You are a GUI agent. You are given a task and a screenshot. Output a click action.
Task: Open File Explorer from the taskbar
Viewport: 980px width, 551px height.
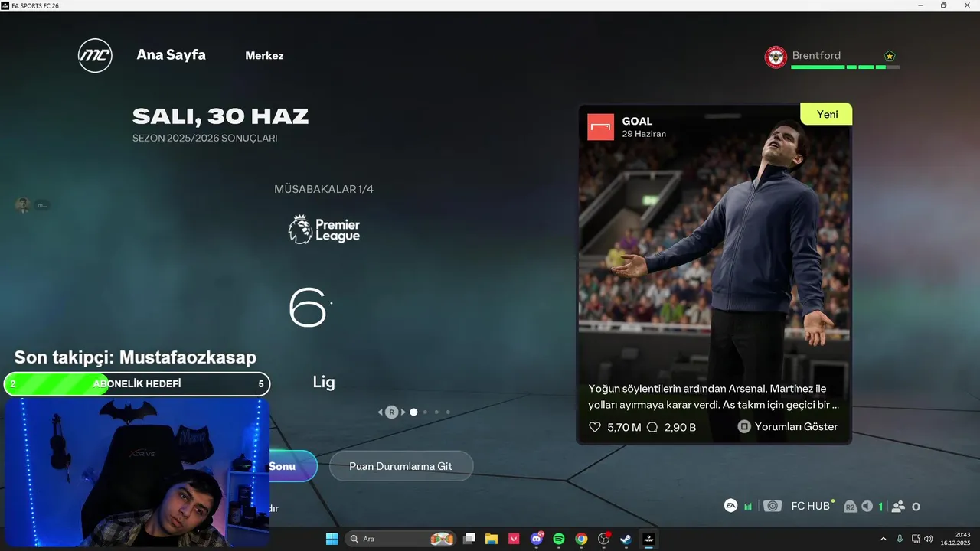pos(492,539)
